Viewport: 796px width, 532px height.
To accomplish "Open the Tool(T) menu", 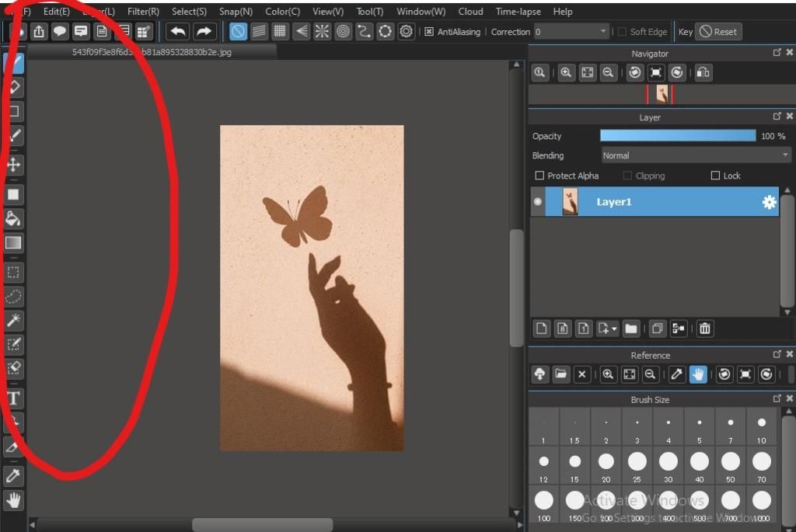I will [369, 11].
